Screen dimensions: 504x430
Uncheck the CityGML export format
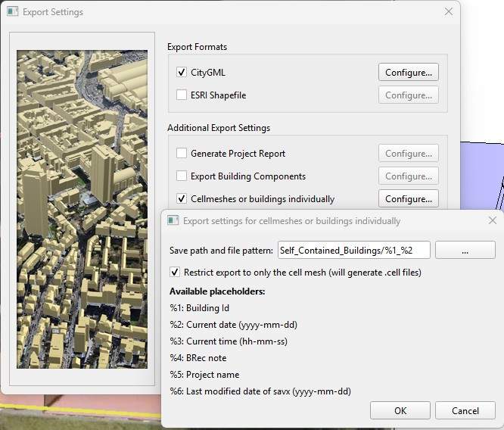click(x=182, y=73)
